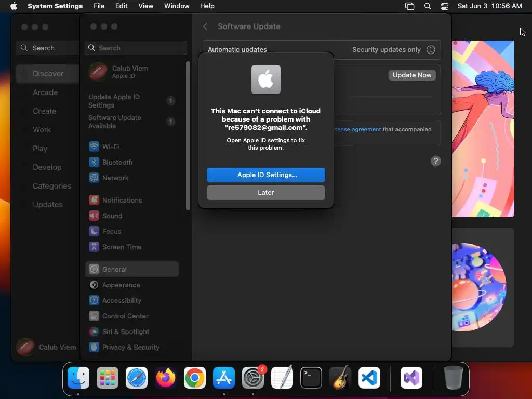Show info for Automatic updates
The width and height of the screenshot is (532, 399).
pos(431,49)
